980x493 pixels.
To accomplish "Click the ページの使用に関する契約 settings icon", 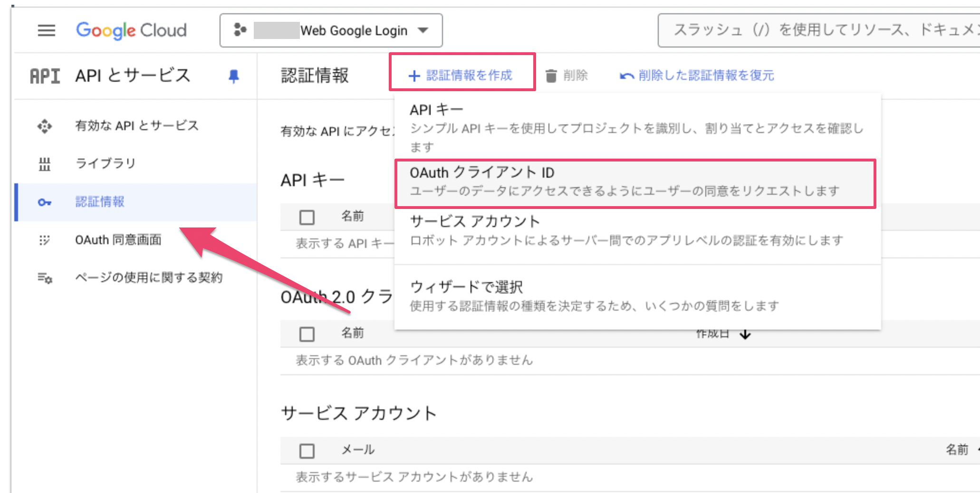I will [x=45, y=278].
